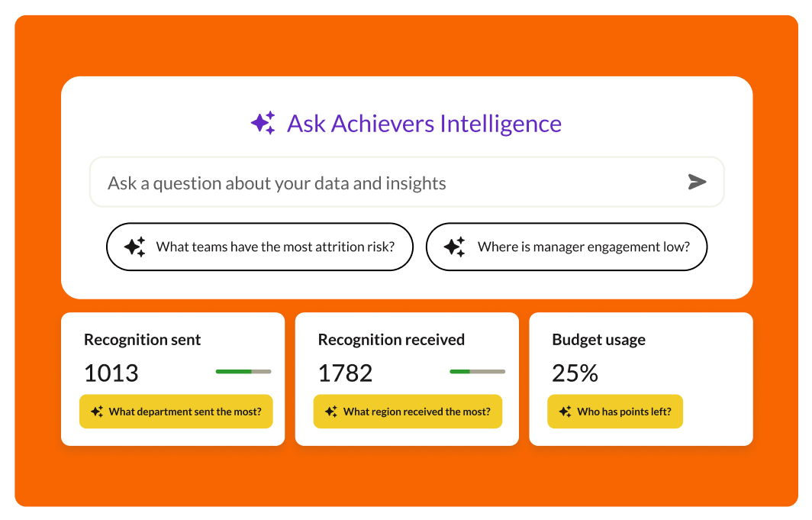Click the progress bar under Recognition received
This screenshot has height=520, width=812.
coord(478,371)
